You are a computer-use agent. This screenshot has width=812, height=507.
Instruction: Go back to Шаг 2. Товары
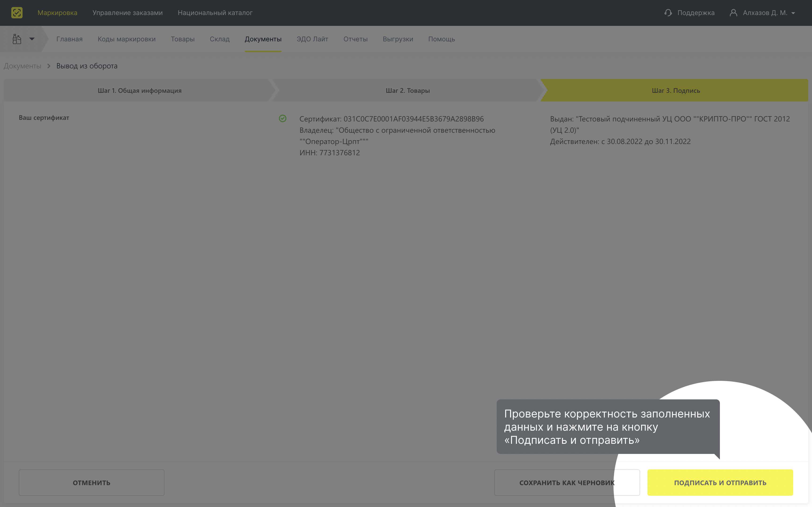tap(407, 90)
